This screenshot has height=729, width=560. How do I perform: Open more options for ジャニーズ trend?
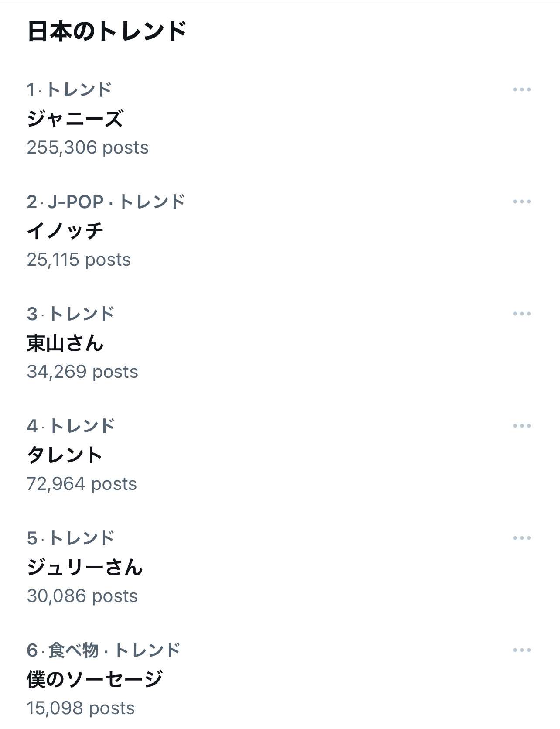(522, 90)
